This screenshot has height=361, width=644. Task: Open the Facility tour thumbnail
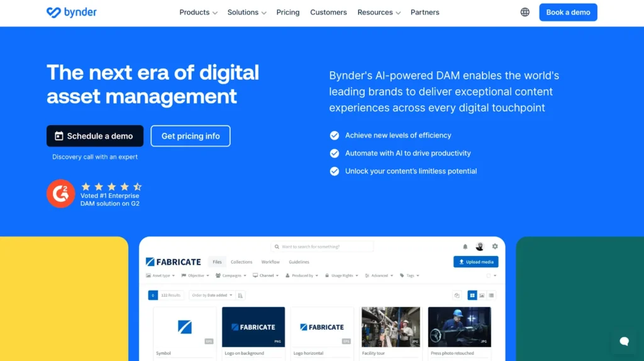[x=391, y=327]
